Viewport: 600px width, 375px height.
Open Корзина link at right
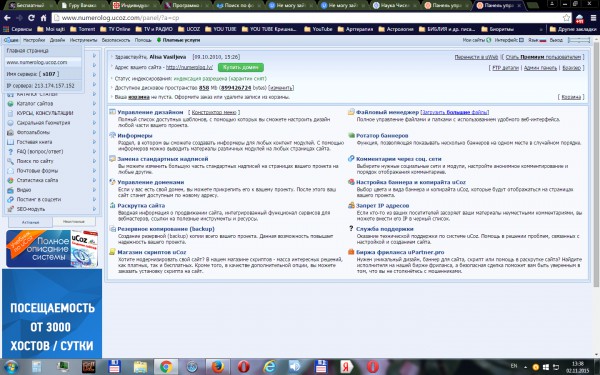coord(571,97)
